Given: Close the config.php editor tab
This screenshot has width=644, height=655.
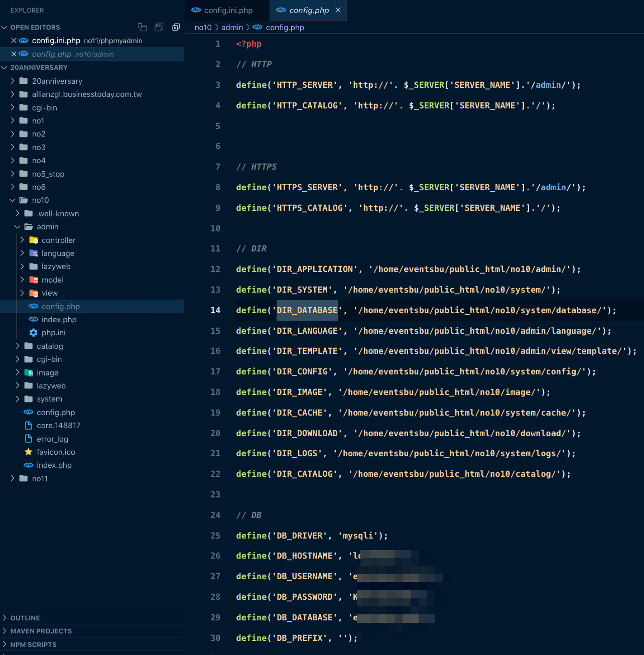Looking at the screenshot, I should point(338,10).
